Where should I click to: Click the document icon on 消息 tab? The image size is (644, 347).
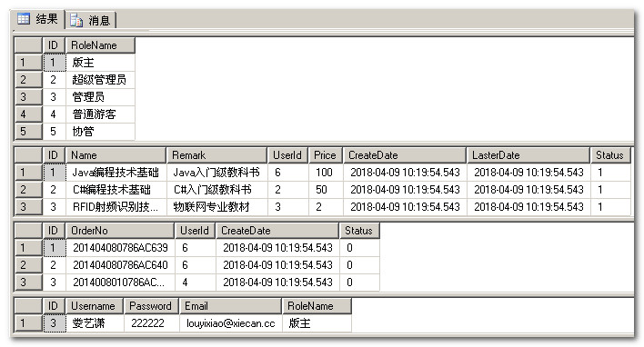(76, 20)
